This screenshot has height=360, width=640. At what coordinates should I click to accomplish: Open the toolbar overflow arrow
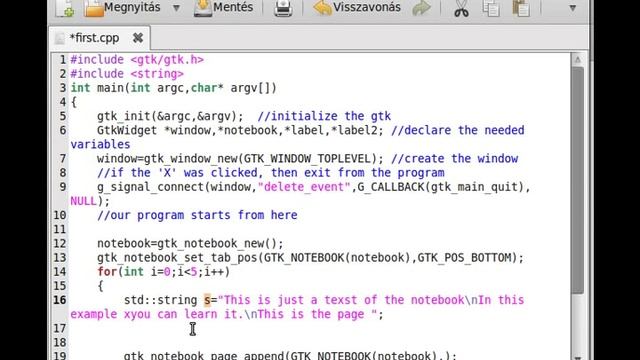pyautogui.click(x=572, y=8)
